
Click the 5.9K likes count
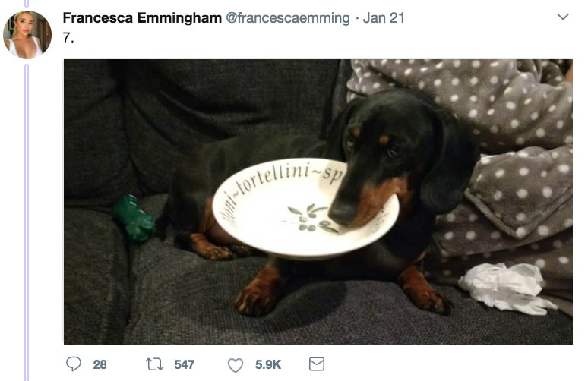pos(268,365)
